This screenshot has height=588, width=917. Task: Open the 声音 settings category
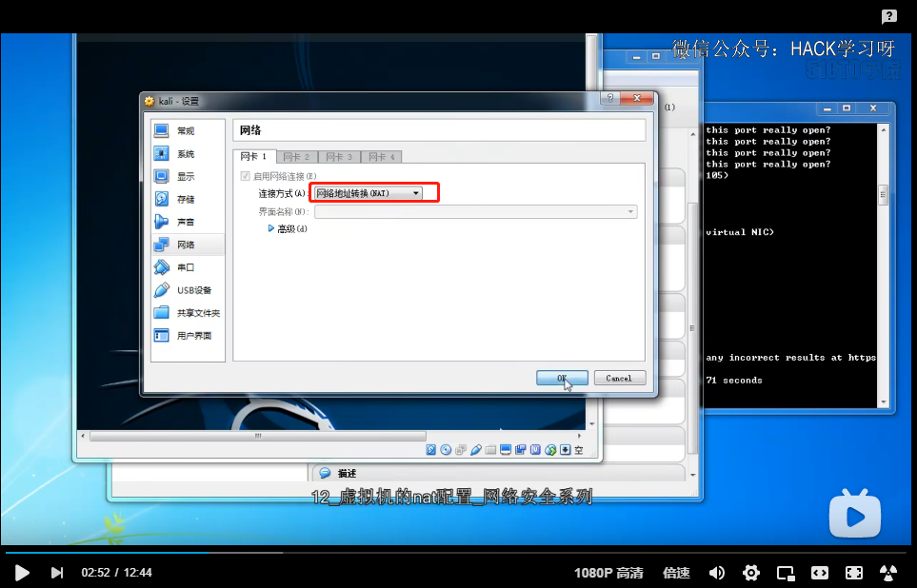click(x=188, y=222)
